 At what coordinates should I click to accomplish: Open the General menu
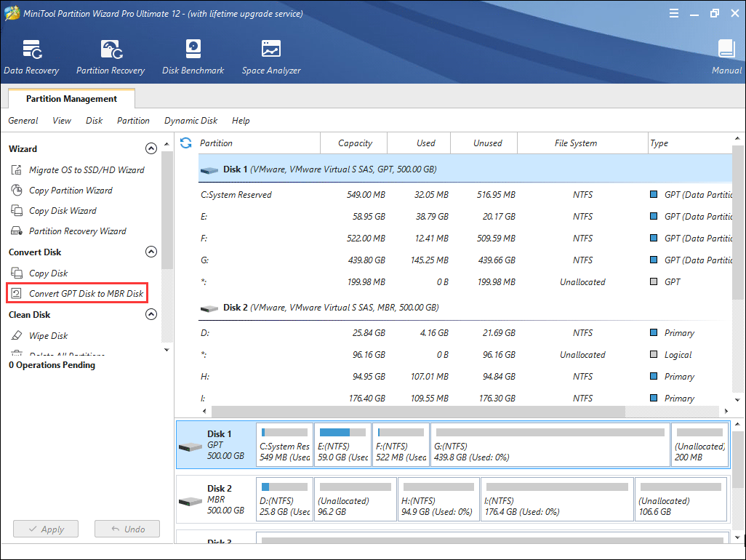point(23,121)
